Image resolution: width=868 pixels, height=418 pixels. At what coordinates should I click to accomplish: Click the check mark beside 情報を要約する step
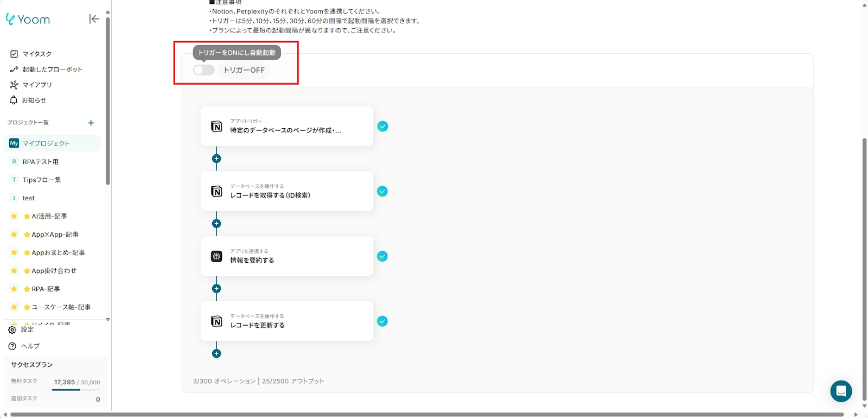tap(382, 256)
